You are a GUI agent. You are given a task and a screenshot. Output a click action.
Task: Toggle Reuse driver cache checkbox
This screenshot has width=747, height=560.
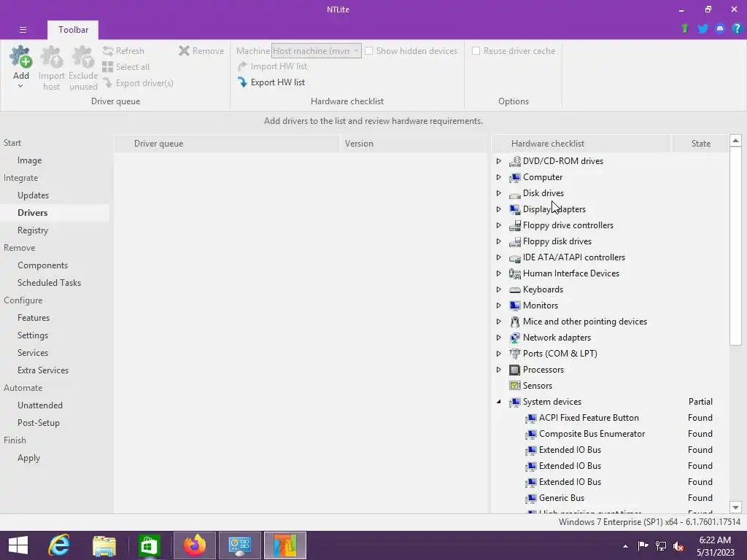click(476, 50)
